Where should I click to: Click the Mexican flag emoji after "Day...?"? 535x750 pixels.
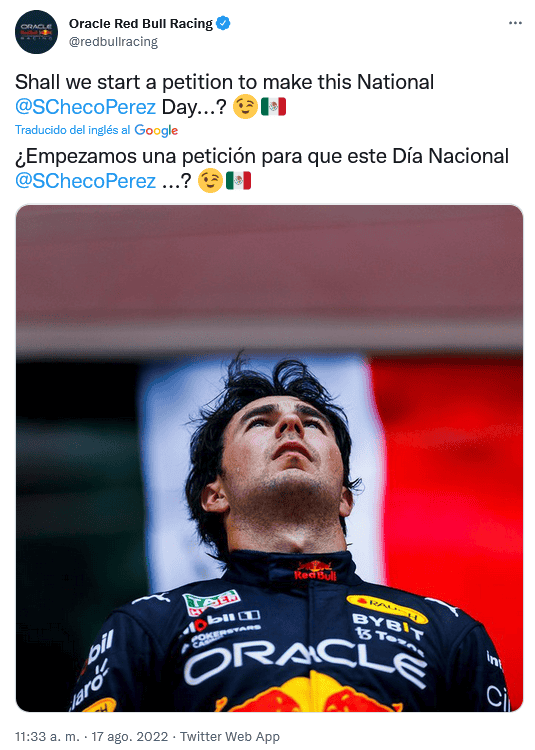(x=273, y=106)
